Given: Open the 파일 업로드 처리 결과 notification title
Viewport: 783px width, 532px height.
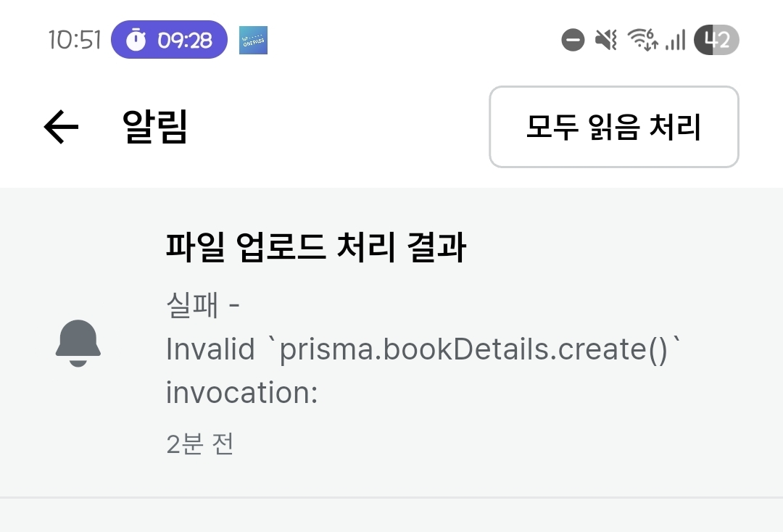Looking at the screenshot, I should coord(316,246).
